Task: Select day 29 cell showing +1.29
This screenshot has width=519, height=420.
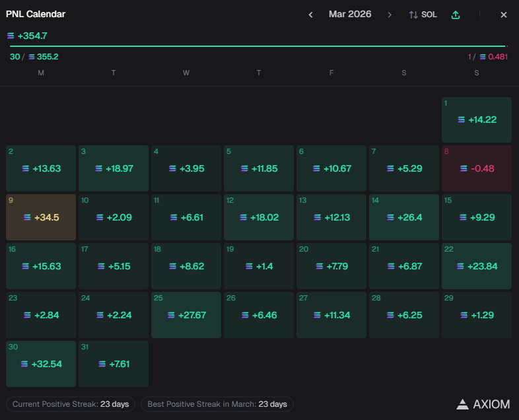Action: [477, 315]
